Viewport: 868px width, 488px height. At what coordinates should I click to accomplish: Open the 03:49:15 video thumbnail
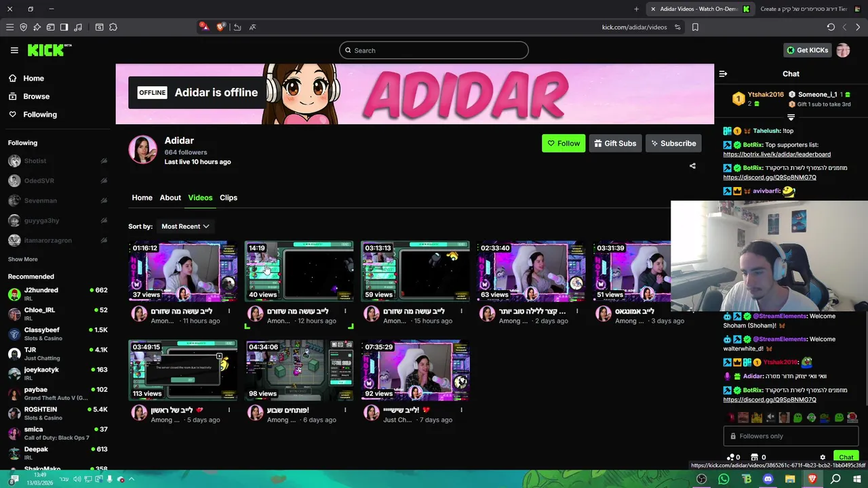point(183,370)
